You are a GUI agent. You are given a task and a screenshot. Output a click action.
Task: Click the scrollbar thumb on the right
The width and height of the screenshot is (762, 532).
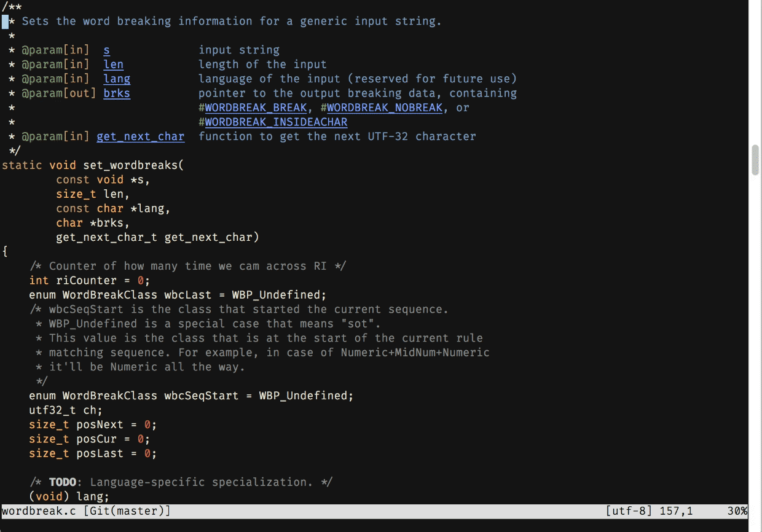[x=755, y=161]
